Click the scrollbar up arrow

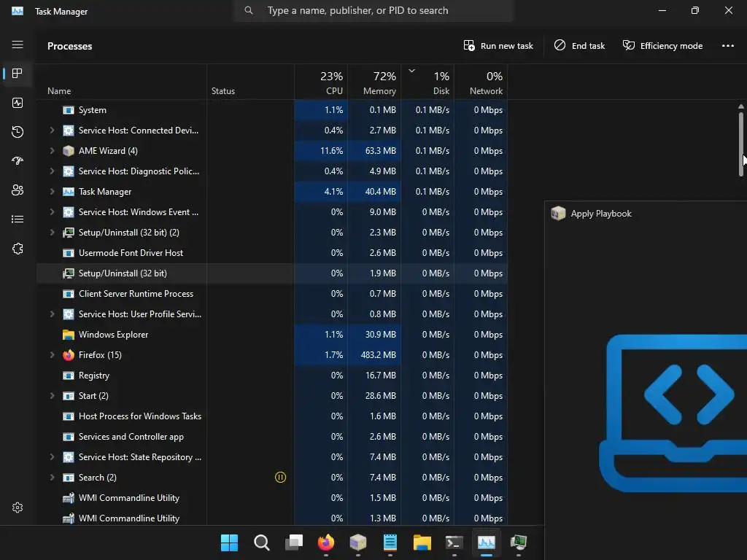pos(741,106)
